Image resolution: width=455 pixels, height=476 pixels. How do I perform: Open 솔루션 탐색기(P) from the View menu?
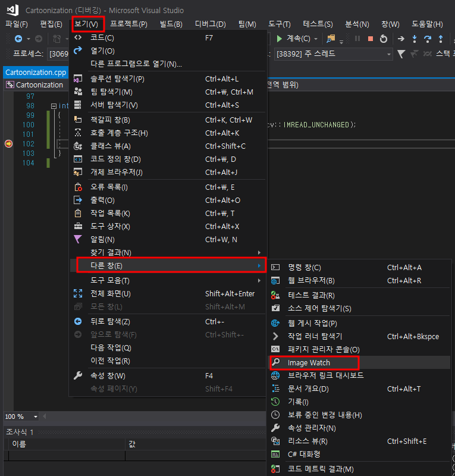168,79
